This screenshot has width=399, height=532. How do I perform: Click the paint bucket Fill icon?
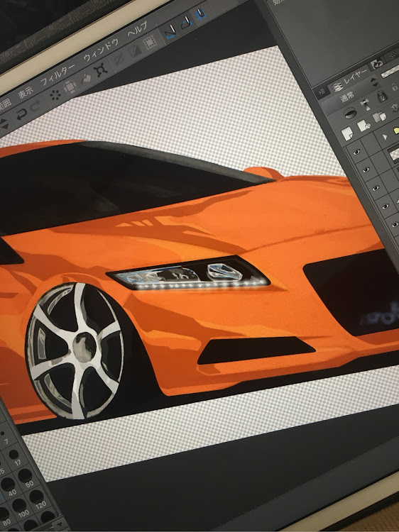tap(87, 79)
